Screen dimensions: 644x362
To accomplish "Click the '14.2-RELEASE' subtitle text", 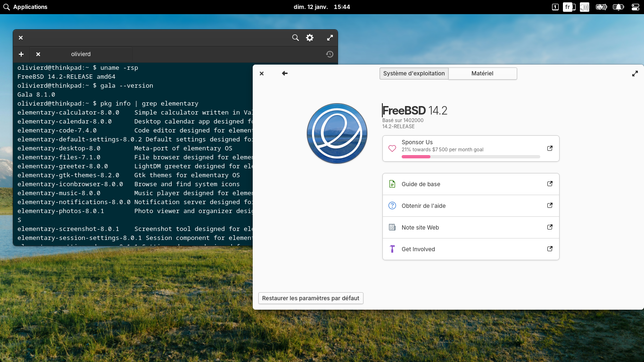I will 398,127.
